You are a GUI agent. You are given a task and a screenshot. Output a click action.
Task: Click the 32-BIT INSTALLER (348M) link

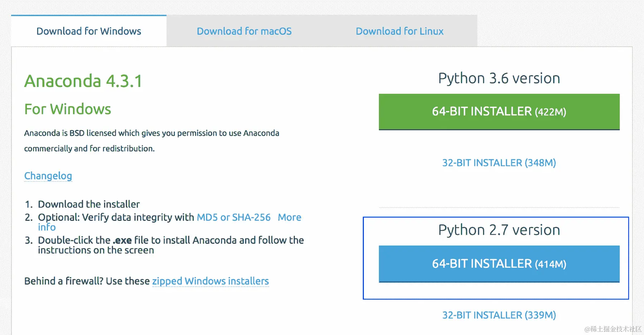[x=499, y=163]
